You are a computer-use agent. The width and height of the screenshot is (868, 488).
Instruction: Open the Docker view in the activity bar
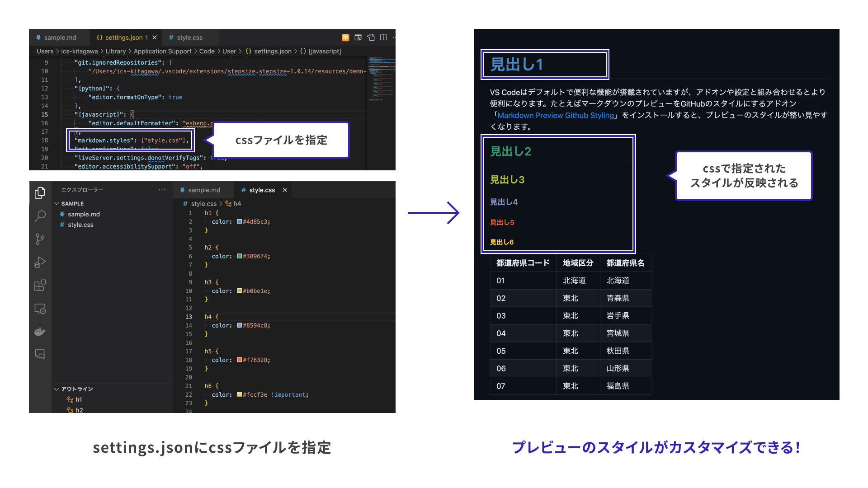coord(40,332)
